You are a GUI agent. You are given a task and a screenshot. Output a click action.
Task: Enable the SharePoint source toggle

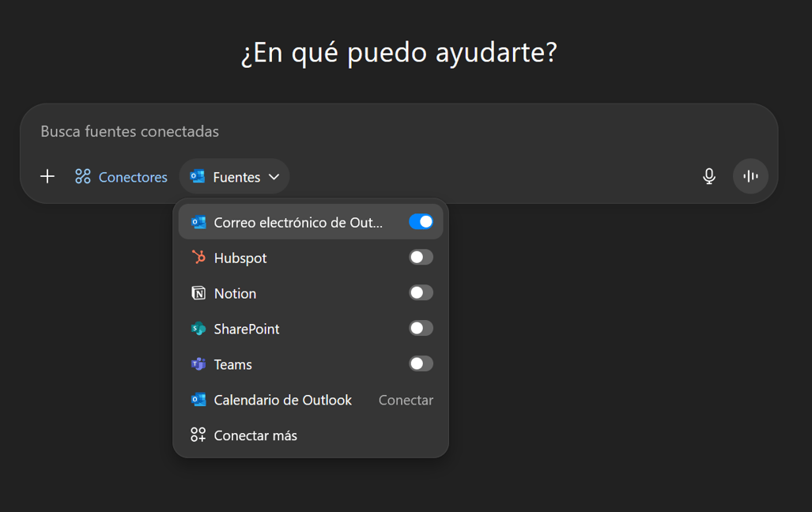(421, 329)
